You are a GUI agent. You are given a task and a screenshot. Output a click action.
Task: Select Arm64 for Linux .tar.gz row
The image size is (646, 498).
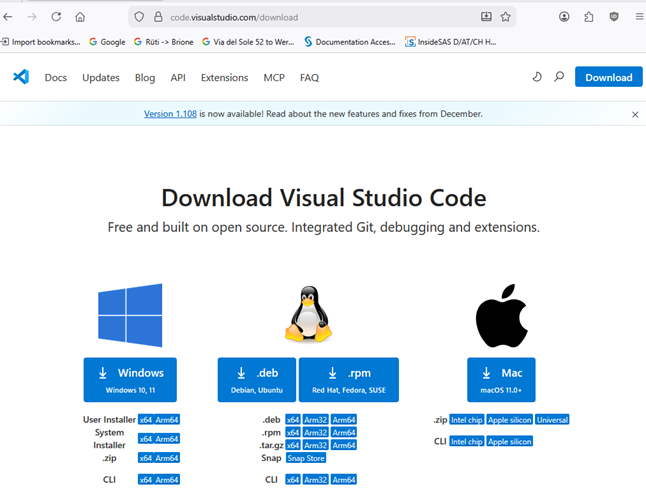(x=344, y=445)
